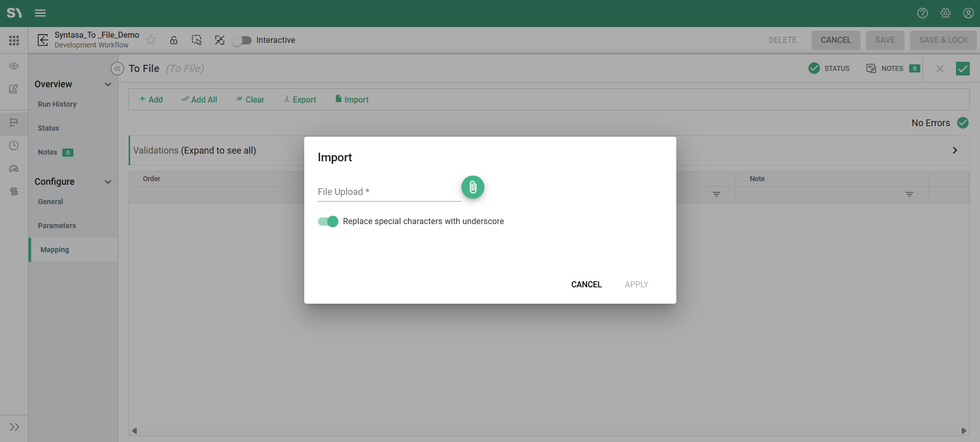This screenshot has height=442, width=980.
Task: Click the help question mark icon
Action: (922, 13)
